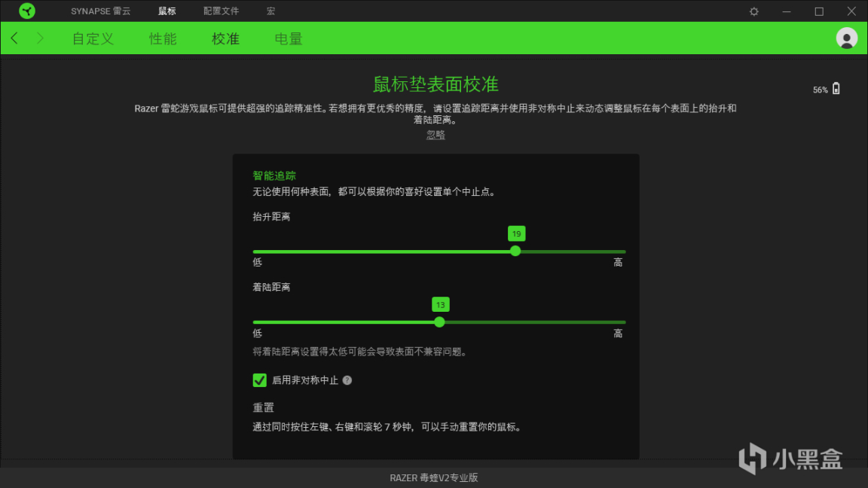Click the 抬升距离 slider handle
868x488 pixels.
click(x=515, y=252)
